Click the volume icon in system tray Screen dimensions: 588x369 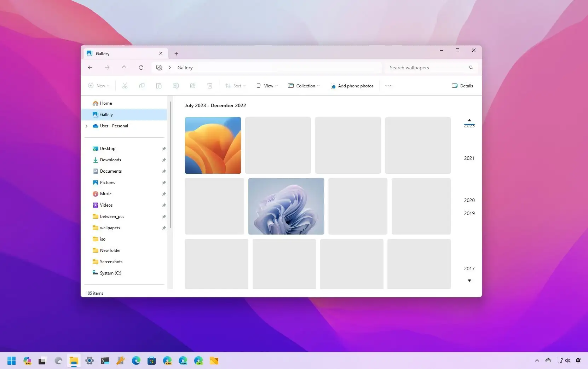pyautogui.click(x=568, y=361)
